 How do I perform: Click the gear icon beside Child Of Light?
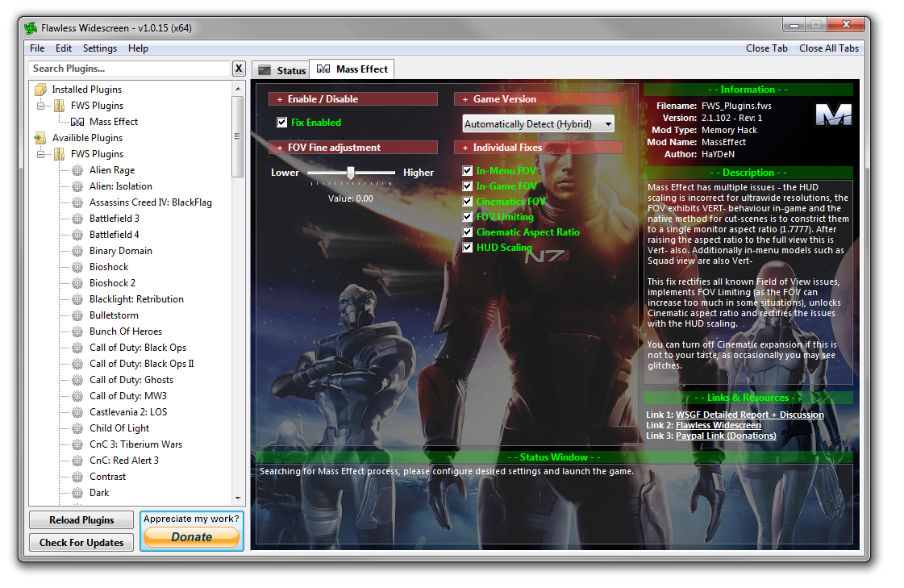point(77,428)
